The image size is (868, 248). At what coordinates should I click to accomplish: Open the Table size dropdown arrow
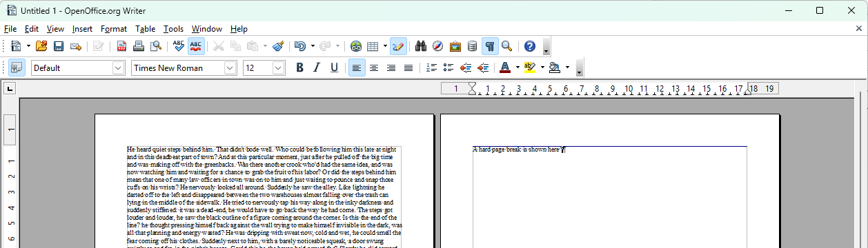click(385, 46)
